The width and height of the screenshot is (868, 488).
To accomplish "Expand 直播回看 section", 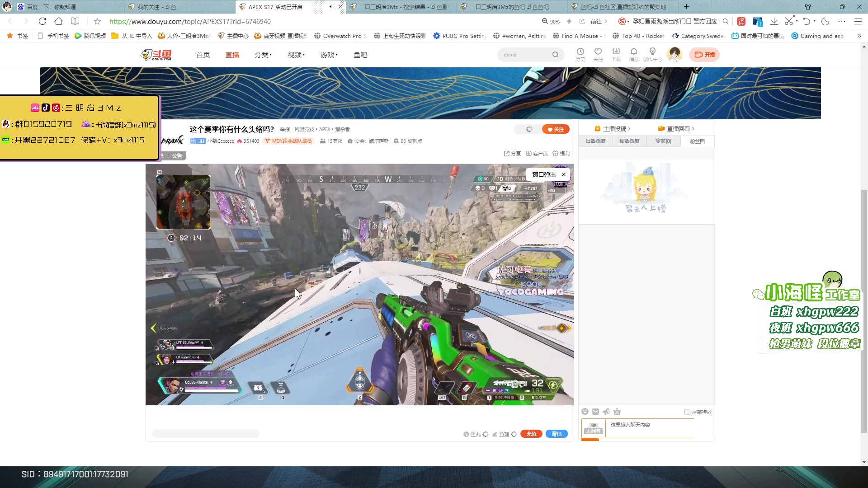I will click(676, 129).
